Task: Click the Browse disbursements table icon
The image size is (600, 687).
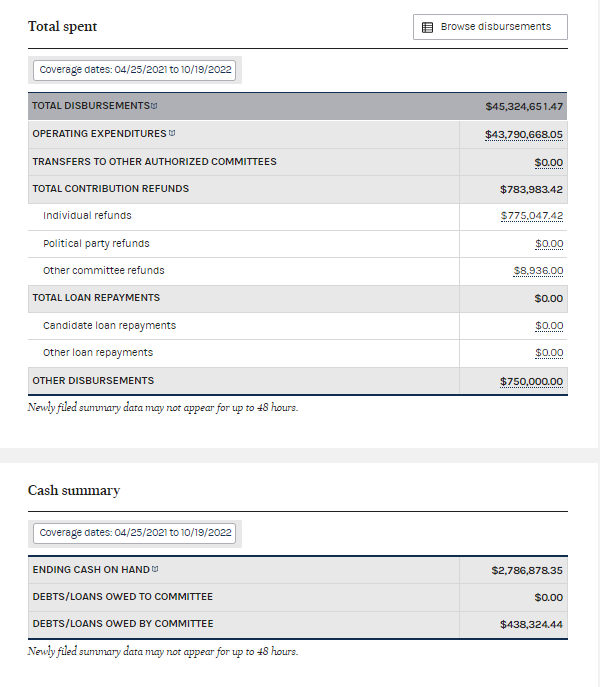Action: [427, 27]
